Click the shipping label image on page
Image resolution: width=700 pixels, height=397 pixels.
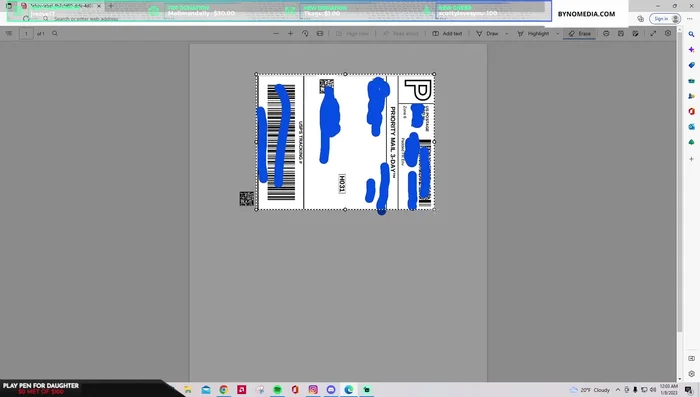click(345, 142)
